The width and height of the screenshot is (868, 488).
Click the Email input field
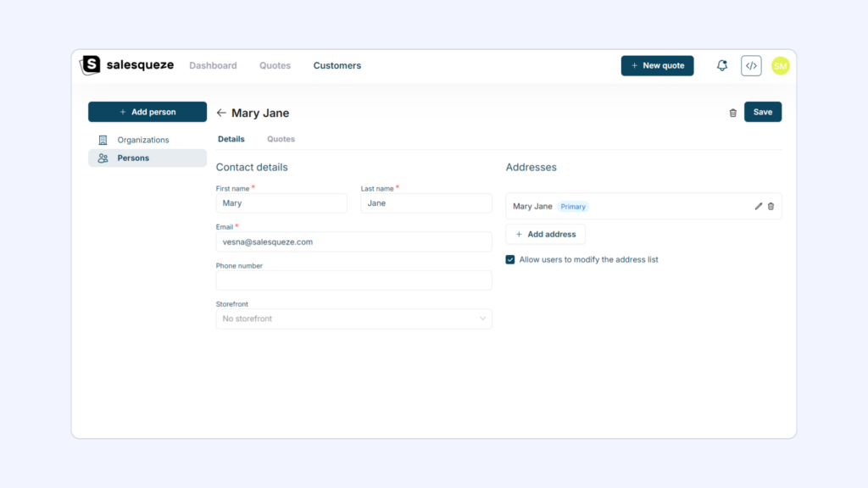pyautogui.click(x=353, y=241)
